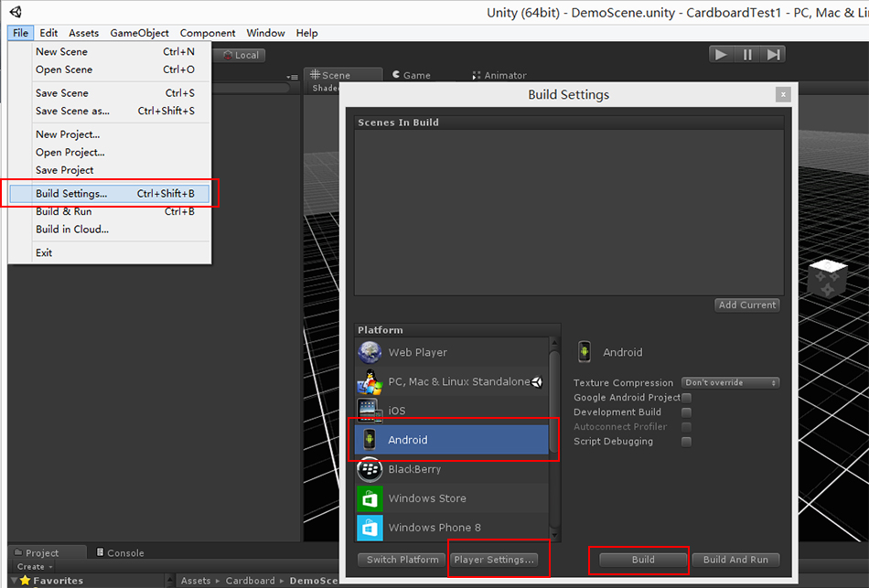Open the Edit menu
869x588 pixels.
[48, 33]
